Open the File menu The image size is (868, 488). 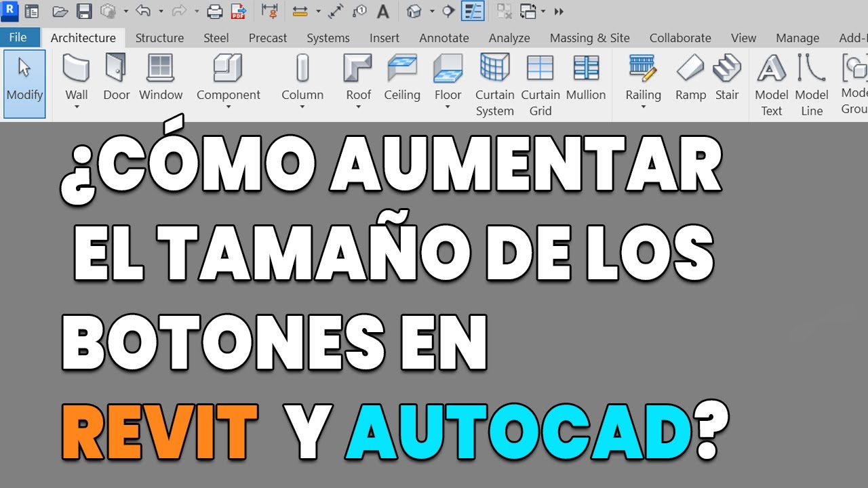point(18,37)
